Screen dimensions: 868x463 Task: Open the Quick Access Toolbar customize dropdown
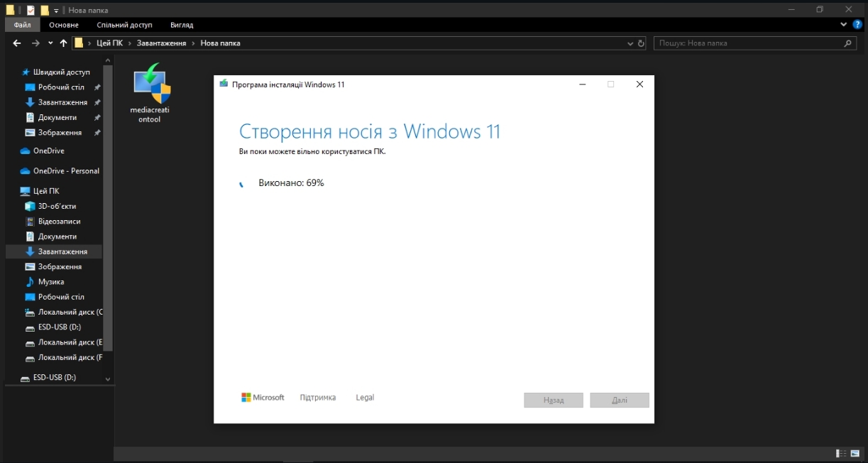56,11
